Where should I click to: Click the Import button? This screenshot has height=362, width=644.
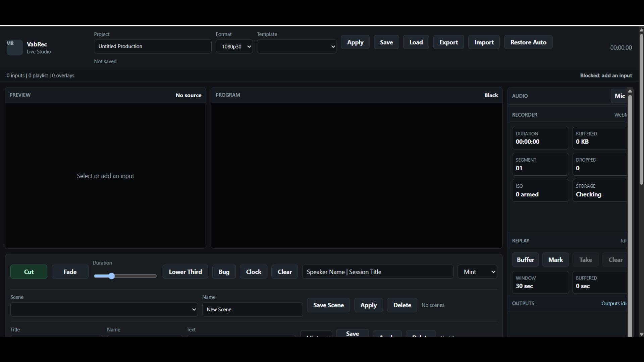tap(484, 42)
